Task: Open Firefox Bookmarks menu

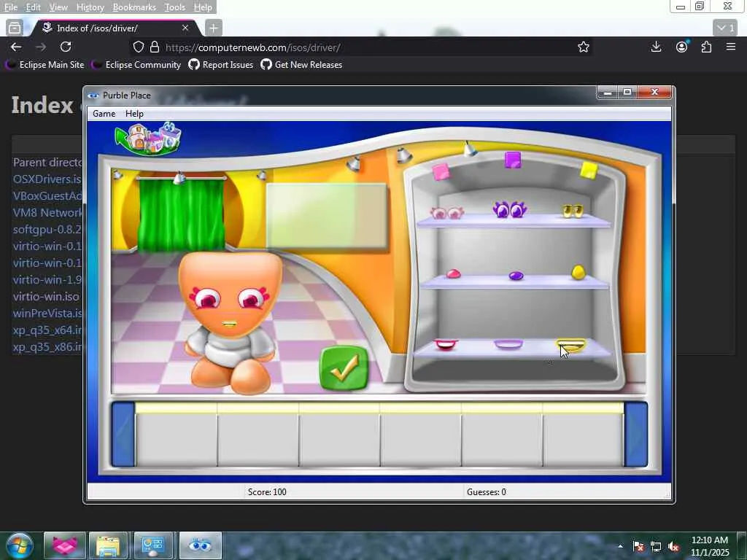Action: pyautogui.click(x=134, y=7)
